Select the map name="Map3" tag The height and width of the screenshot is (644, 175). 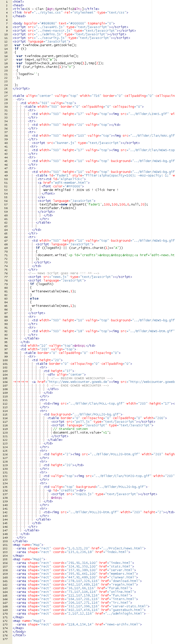[x=29, y=621]
